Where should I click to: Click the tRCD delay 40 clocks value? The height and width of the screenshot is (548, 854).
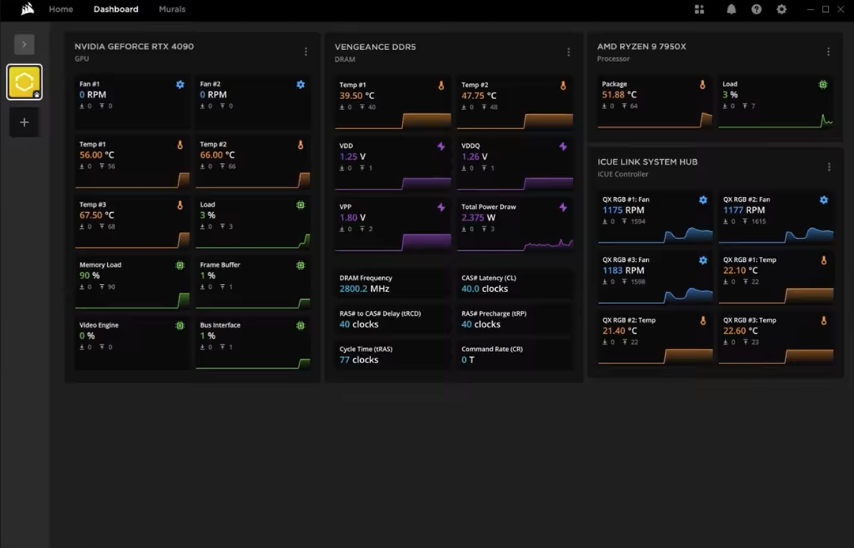[x=359, y=324]
